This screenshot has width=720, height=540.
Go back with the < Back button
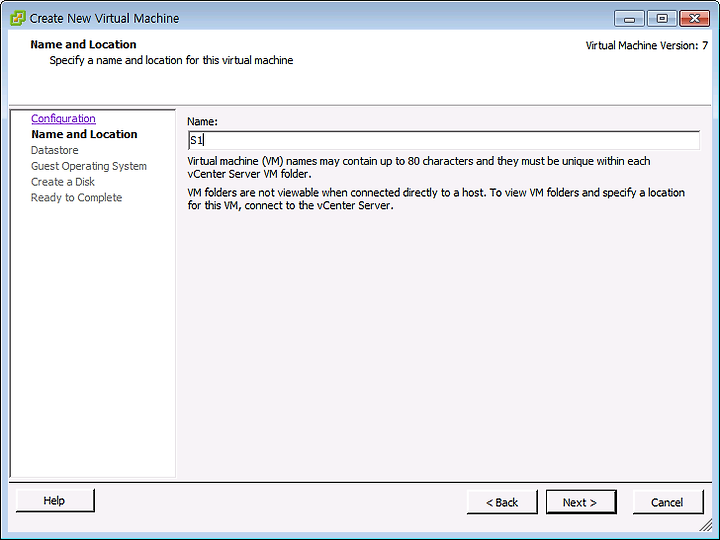[x=502, y=502]
